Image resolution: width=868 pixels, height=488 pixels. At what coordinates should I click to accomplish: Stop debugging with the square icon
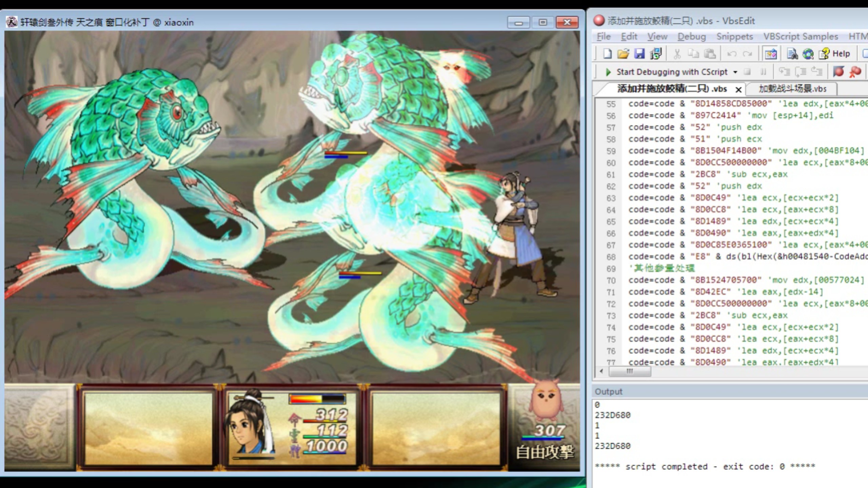tap(747, 72)
